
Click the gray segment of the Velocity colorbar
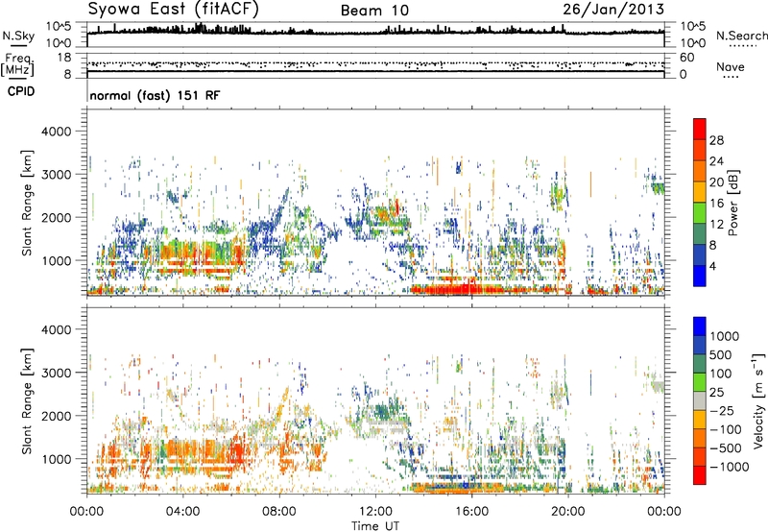tap(700, 401)
